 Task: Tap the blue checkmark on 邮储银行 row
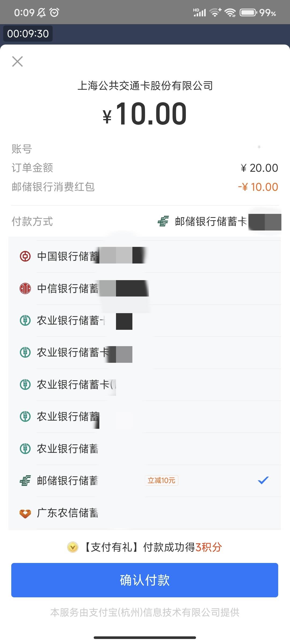click(x=263, y=480)
